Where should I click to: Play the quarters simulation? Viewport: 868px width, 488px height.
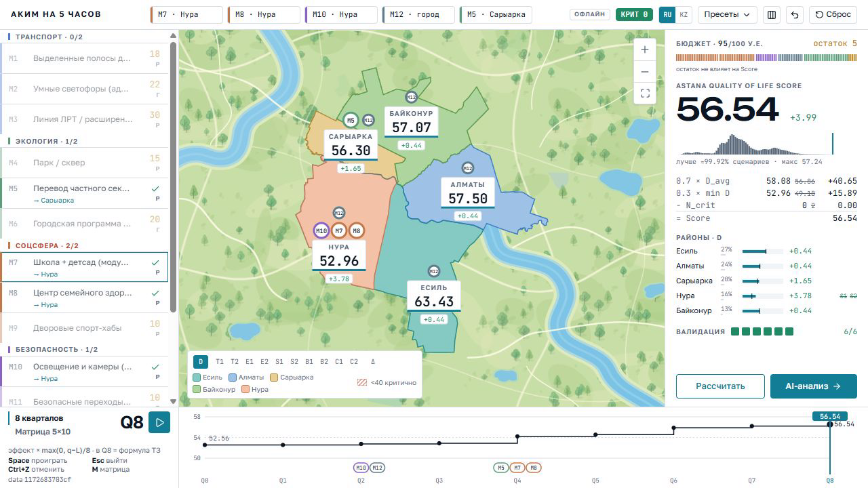coord(159,422)
